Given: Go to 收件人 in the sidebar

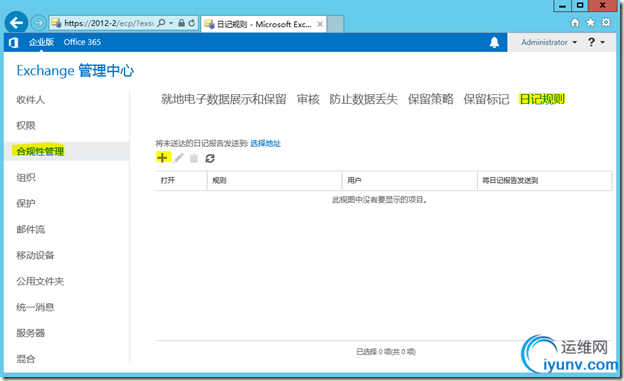Looking at the screenshot, I should pyautogui.click(x=31, y=100).
